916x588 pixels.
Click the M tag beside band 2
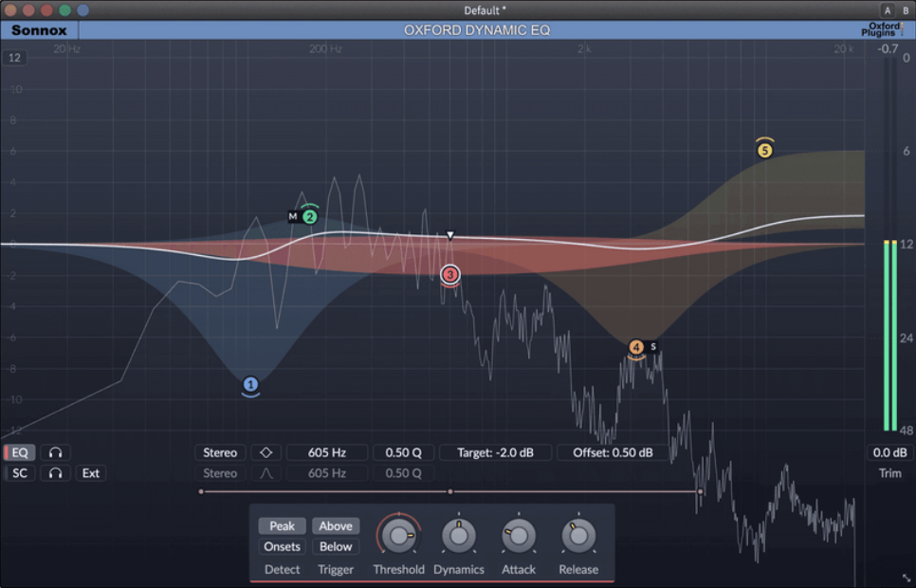293,216
